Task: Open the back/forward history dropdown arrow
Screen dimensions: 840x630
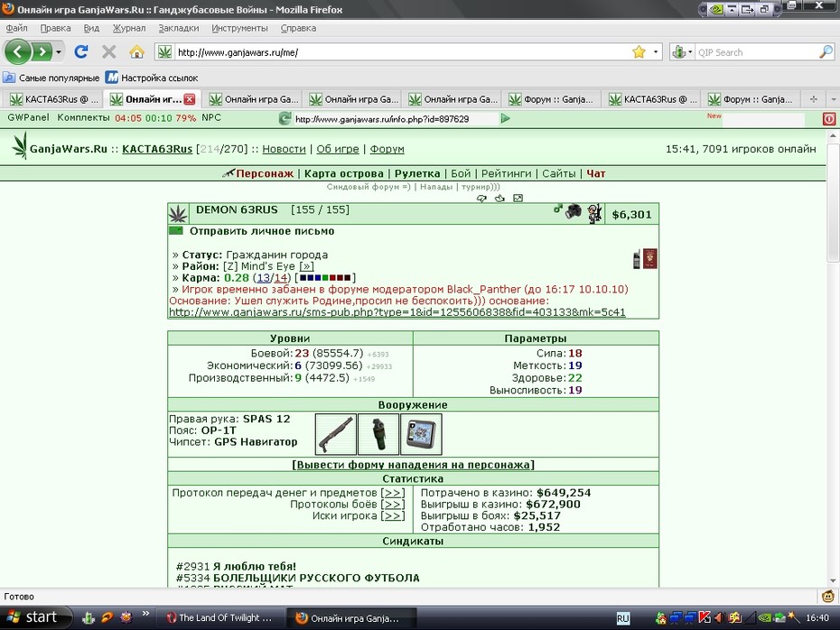Action: pos(58,52)
